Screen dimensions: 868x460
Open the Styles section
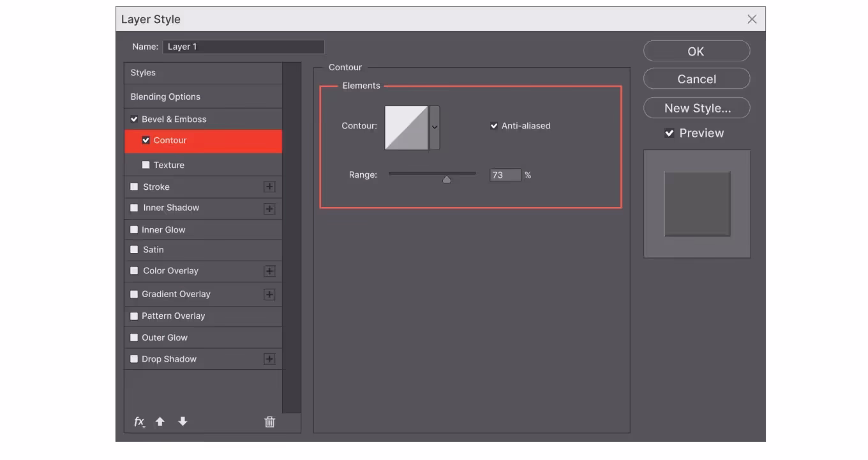pos(143,73)
